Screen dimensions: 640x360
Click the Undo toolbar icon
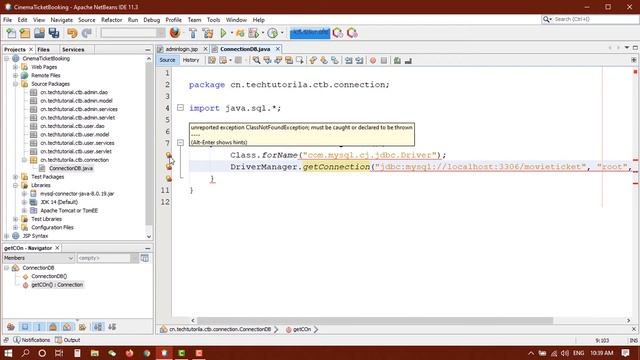(x=72, y=33)
